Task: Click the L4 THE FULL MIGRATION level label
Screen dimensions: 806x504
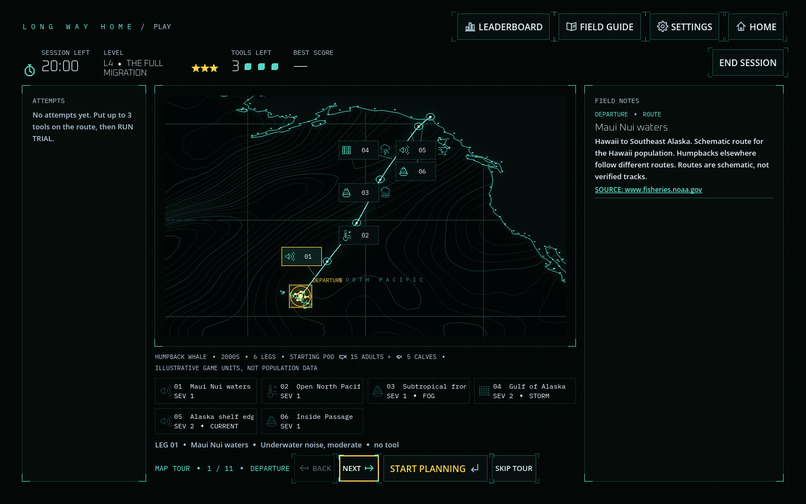Action: click(133, 68)
